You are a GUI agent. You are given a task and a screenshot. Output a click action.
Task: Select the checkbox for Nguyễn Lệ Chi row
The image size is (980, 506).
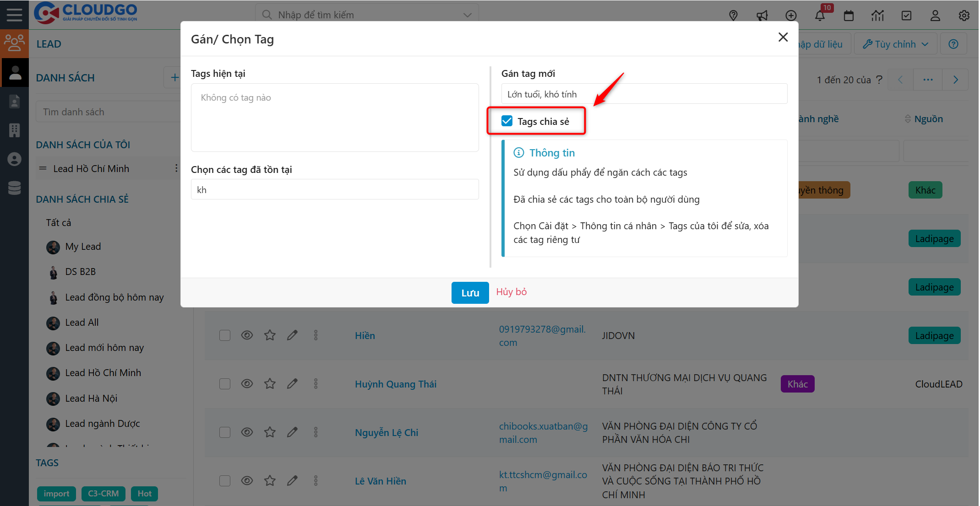click(x=225, y=432)
